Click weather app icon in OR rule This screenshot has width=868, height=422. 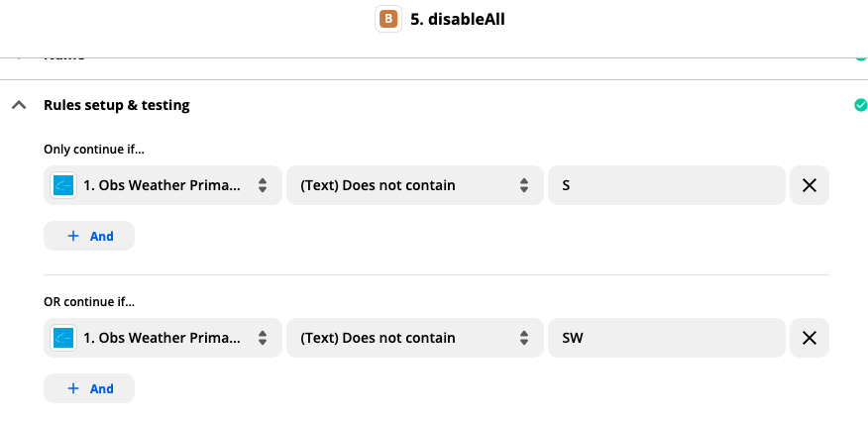pos(64,338)
